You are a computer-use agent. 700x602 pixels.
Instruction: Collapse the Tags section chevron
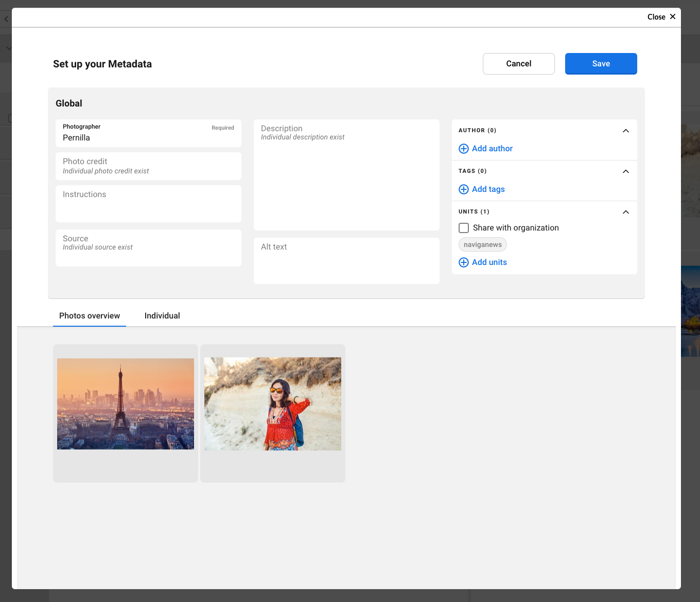click(625, 171)
